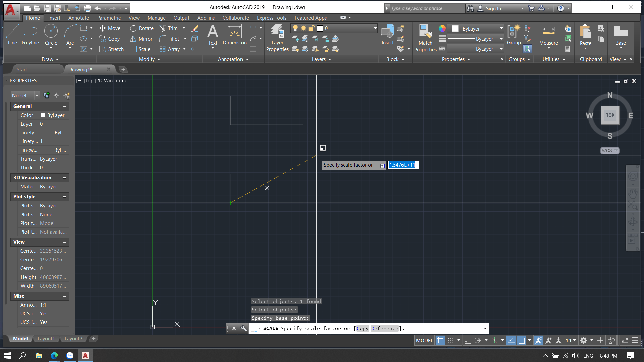Toggle ortho mode in status bar
Viewport: 644px width, 362px height.
[468, 340]
